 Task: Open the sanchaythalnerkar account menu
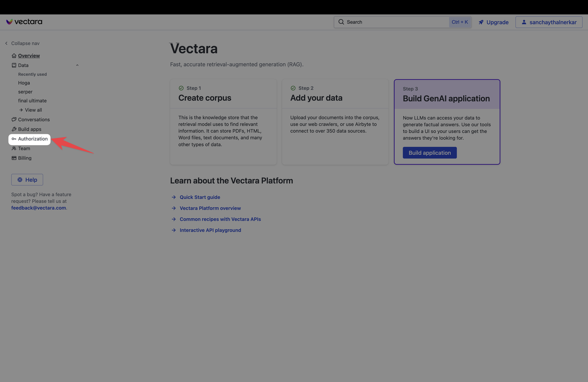(x=549, y=22)
